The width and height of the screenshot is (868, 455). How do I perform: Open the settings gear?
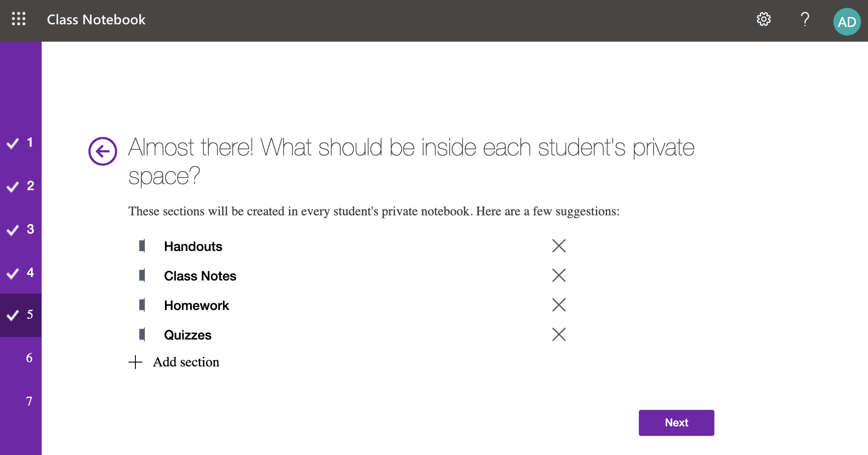click(x=763, y=19)
